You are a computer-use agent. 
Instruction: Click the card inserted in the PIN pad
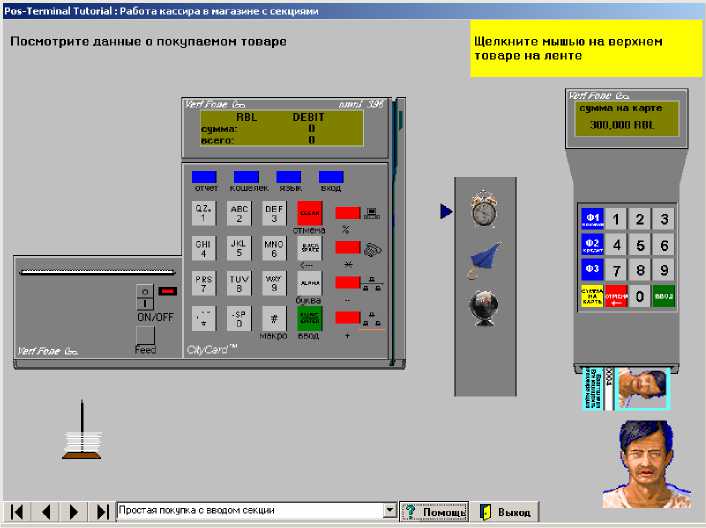coord(626,389)
